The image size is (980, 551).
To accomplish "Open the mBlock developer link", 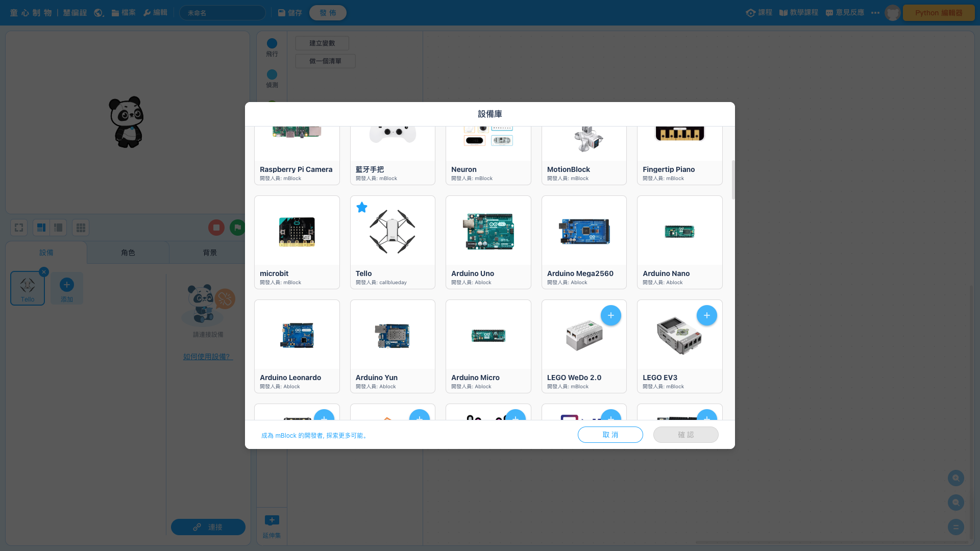I will tap(314, 436).
